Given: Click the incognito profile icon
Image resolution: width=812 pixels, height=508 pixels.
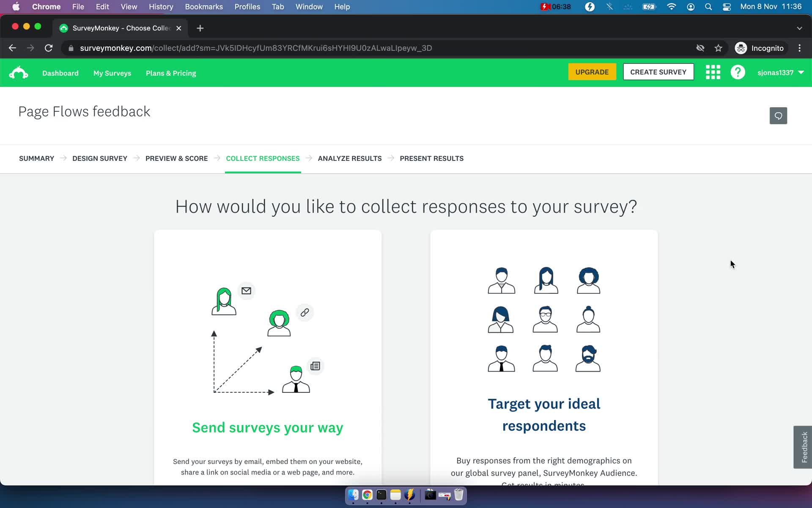Looking at the screenshot, I should 741,48.
